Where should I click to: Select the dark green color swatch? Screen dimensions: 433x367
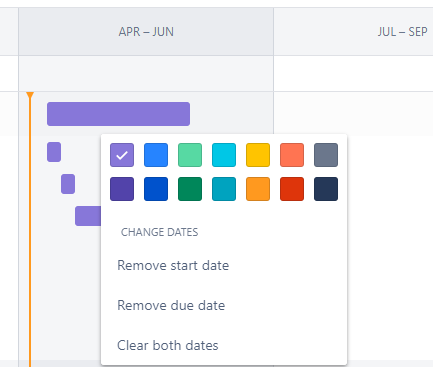[x=190, y=189]
